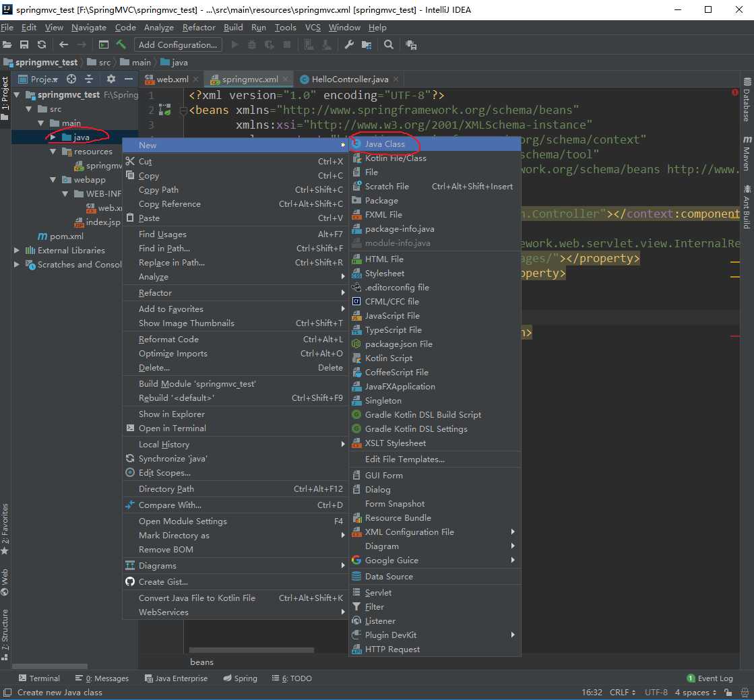Select Find Usages in context menu
Image resolution: width=754 pixels, height=700 pixels.
(235, 234)
